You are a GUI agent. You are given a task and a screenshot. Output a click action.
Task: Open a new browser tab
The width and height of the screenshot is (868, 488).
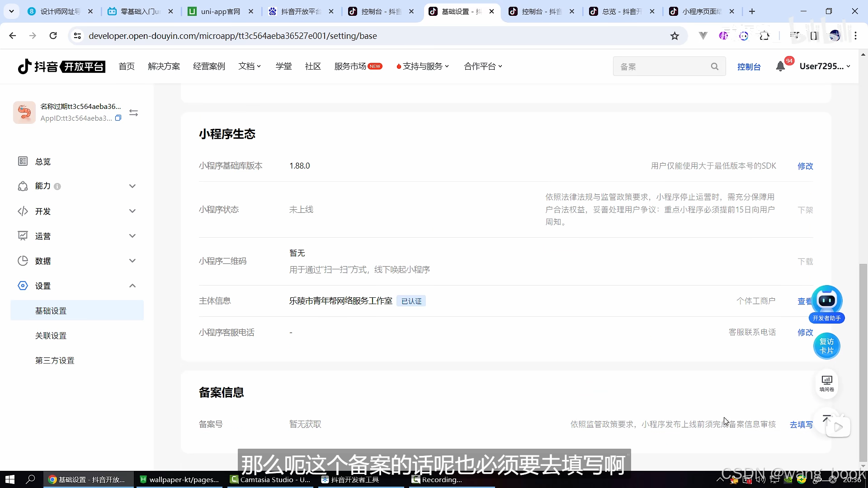click(x=752, y=11)
